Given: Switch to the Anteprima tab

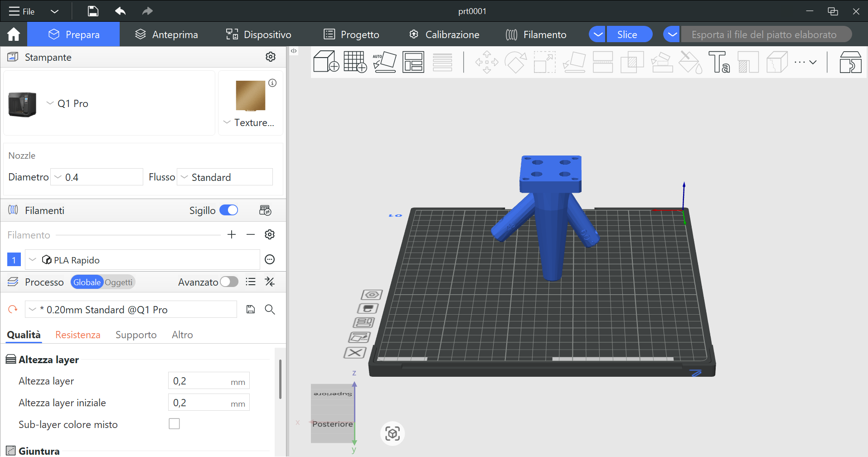Looking at the screenshot, I should click(x=166, y=34).
